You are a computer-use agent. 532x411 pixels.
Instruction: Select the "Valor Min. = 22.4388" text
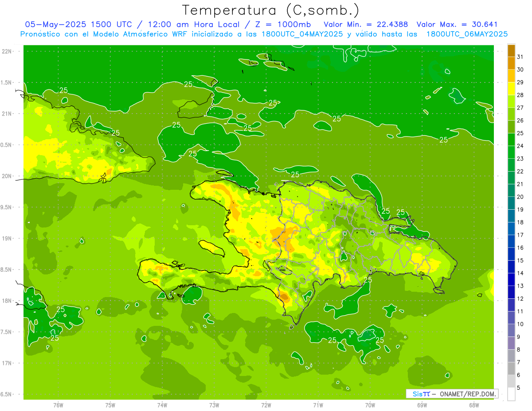(x=366, y=24)
